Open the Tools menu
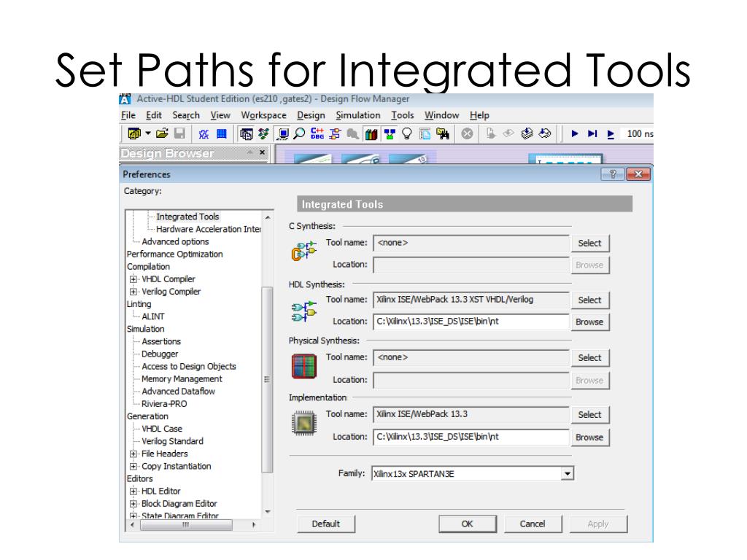The image size is (747, 560). (403, 115)
